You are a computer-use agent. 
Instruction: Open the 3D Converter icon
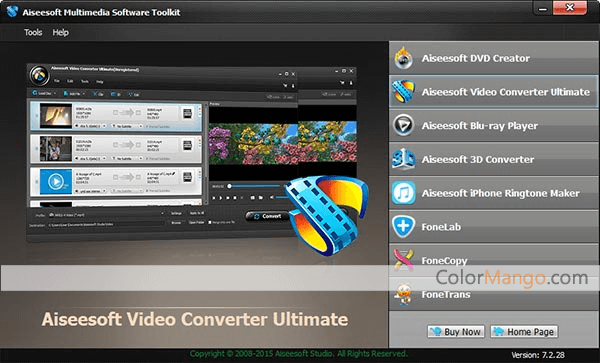404,159
